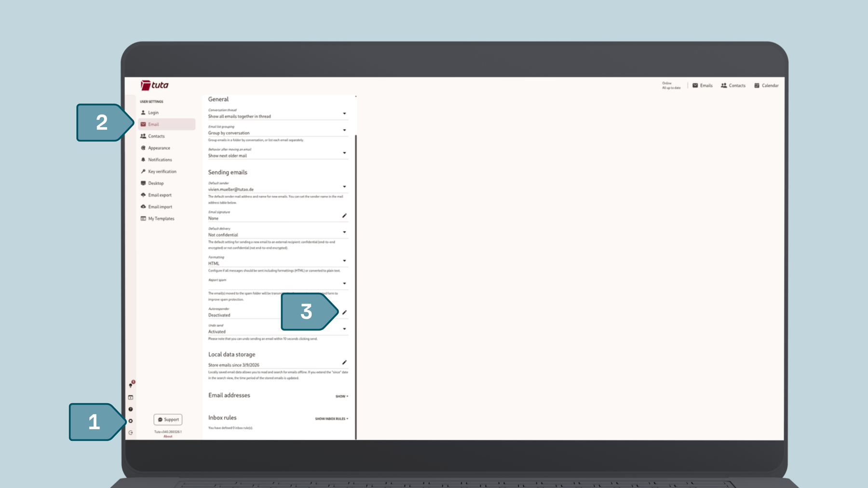
Task: Open the Conversation thread dropdown
Action: click(344, 114)
